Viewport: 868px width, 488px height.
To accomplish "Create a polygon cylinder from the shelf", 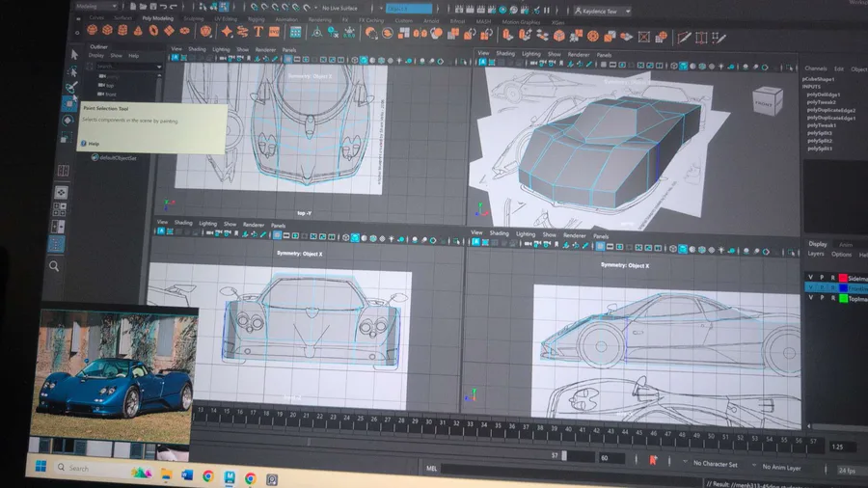I will [122, 30].
